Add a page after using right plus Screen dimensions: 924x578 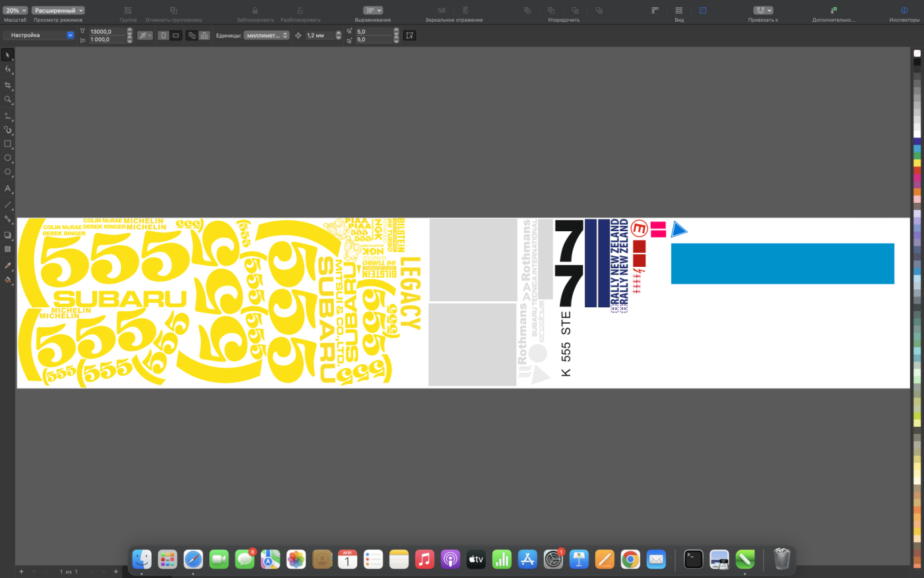(x=116, y=571)
